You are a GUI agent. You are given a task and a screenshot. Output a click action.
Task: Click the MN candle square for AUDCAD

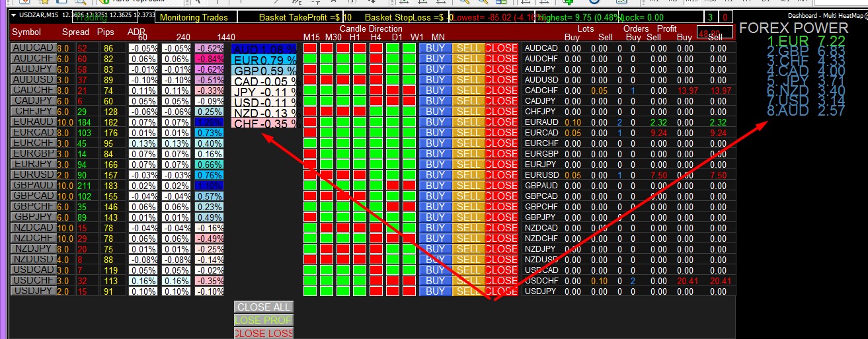[x=409, y=48]
